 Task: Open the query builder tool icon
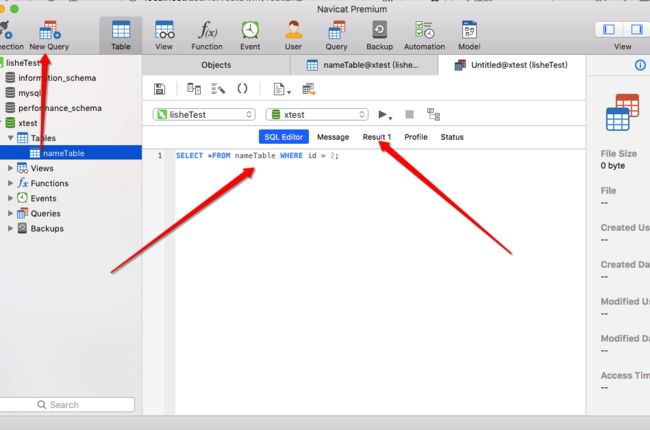coord(194,89)
